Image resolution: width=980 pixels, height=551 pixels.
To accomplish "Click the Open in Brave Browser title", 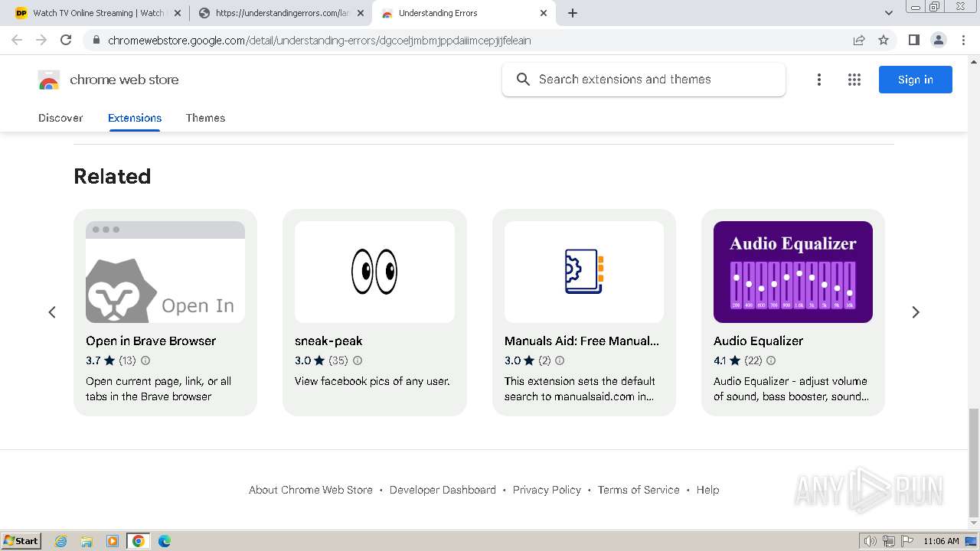I will pos(151,341).
